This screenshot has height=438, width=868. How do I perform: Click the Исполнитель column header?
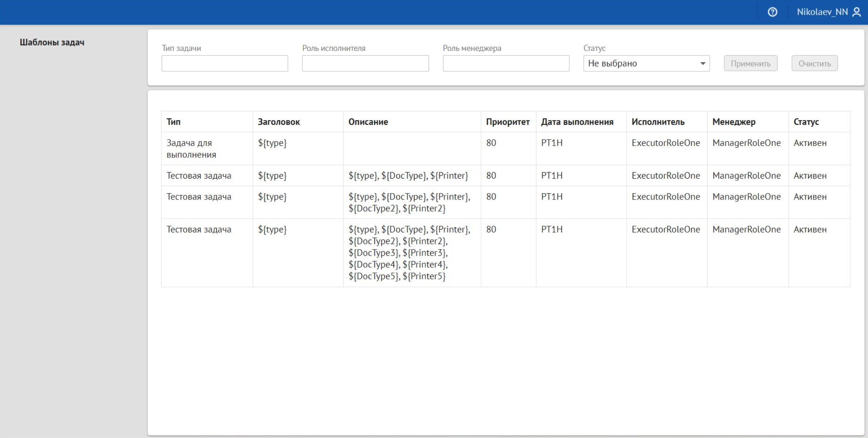tap(658, 122)
